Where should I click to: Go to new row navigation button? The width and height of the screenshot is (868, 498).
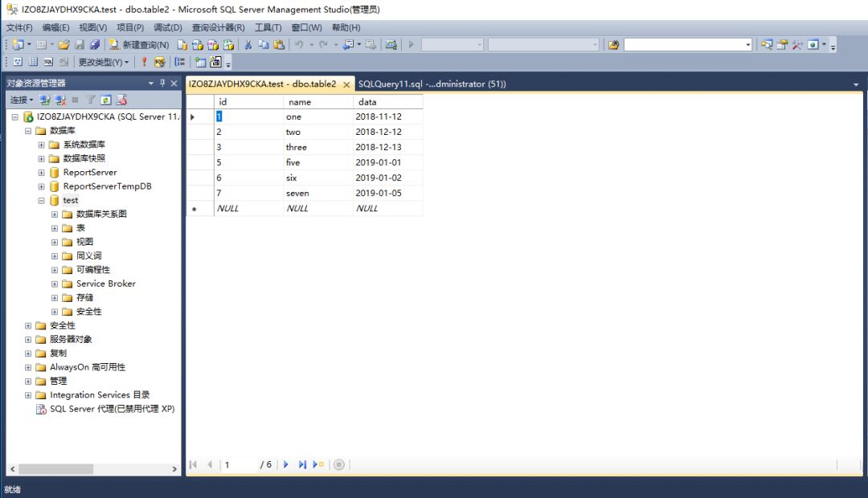point(317,465)
